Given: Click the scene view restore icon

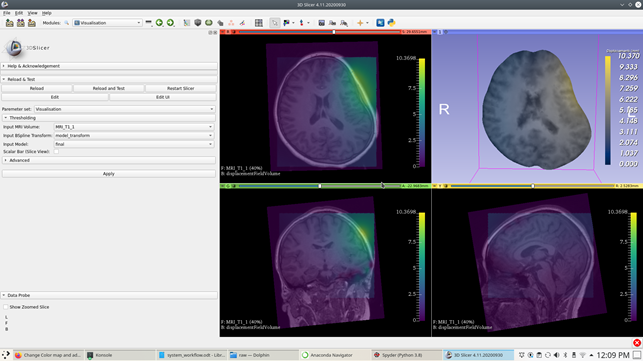Looking at the screenshot, I should click(344, 23).
